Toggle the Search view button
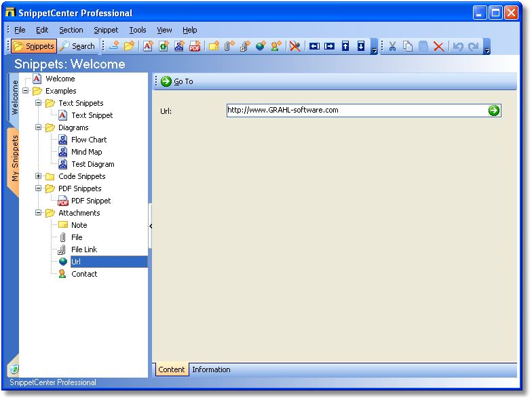The image size is (532, 400). [77, 46]
